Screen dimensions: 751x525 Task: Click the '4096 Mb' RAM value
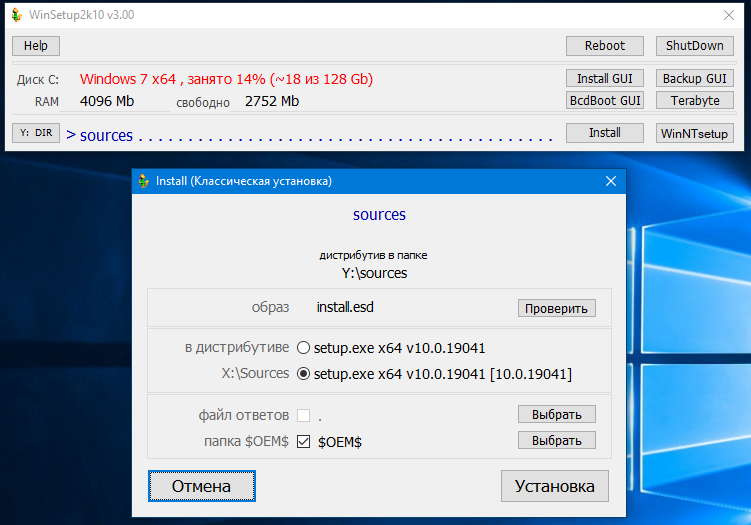(x=107, y=102)
